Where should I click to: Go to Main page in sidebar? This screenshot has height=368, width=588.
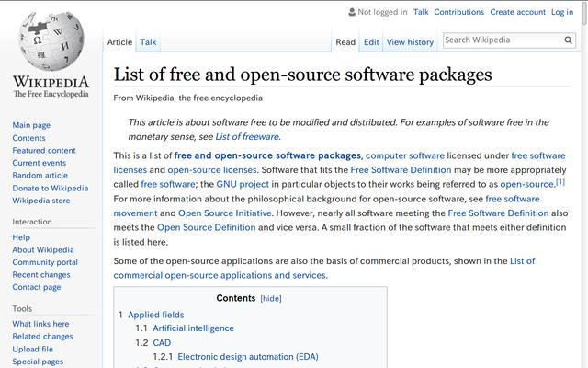click(31, 125)
